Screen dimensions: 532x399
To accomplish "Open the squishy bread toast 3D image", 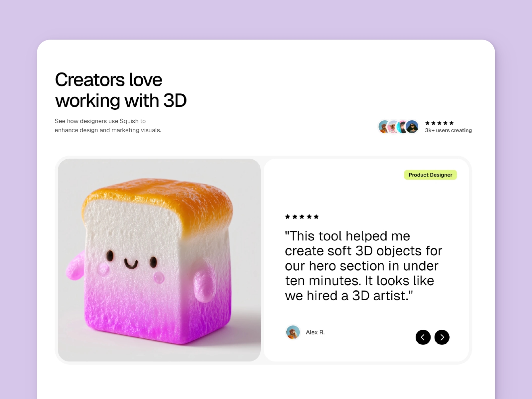I will click(159, 260).
